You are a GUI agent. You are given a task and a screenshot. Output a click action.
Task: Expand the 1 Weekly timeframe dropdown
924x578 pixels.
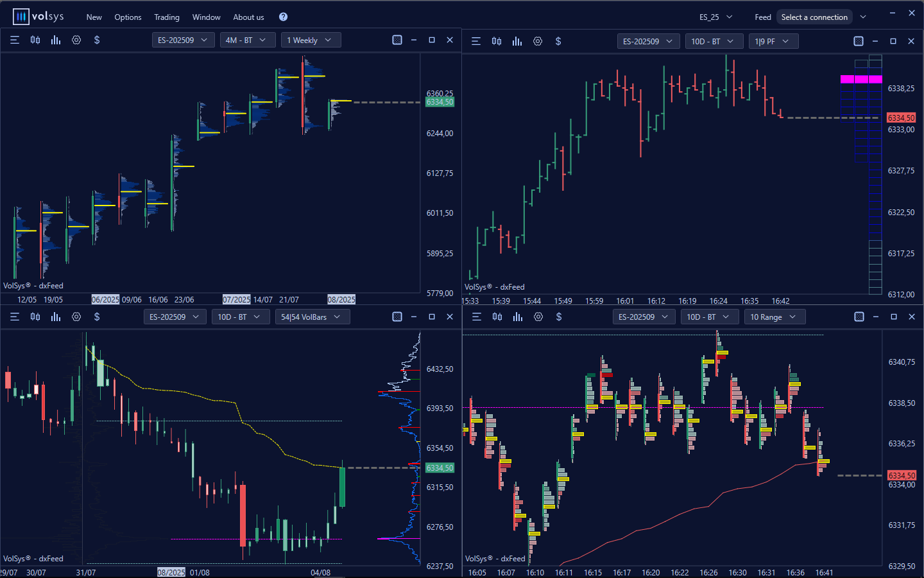311,40
